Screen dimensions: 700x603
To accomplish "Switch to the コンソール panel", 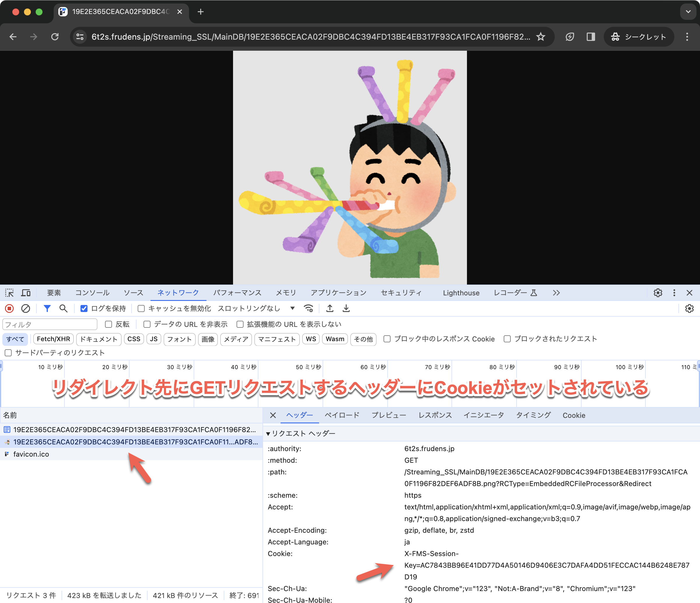I will coord(92,293).
